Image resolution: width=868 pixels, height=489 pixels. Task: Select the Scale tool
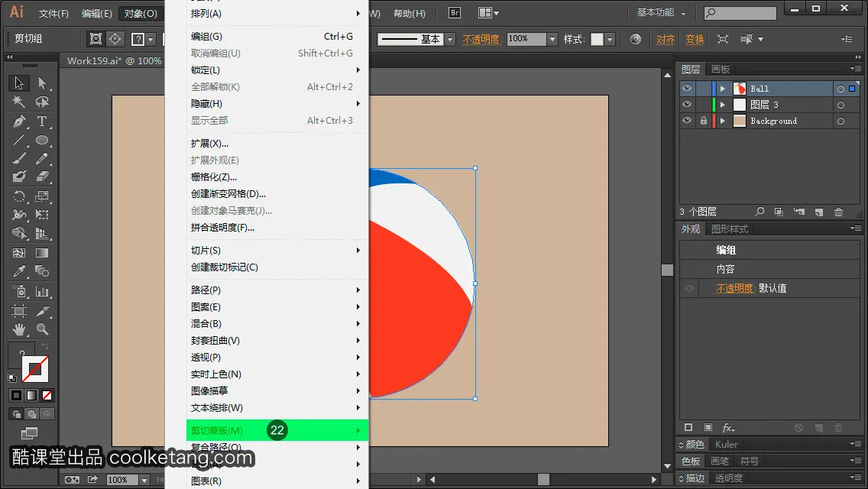tap(42, 196)
